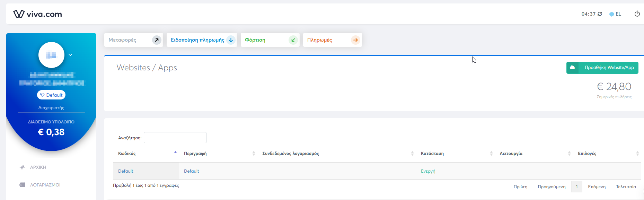Click the Ειδοποίηση πληρωμής down-arrow icon
Screen dimensions: 644x200
tap(231, 40)
